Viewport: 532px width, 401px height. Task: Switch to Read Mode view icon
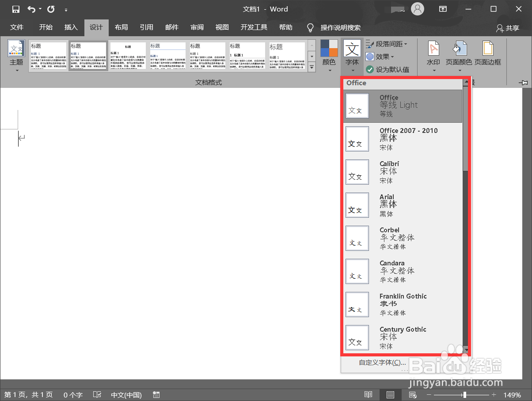[x=368, y=395]
